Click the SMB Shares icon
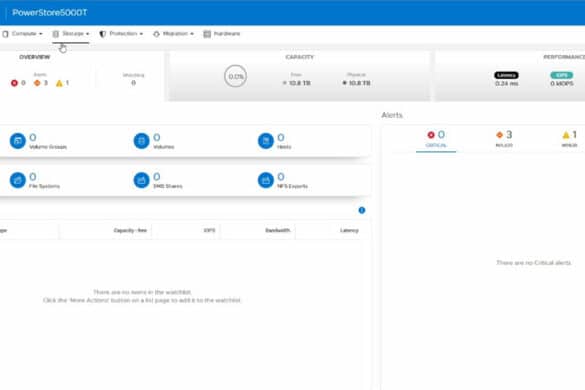Viewport: 585px width, 390px height. (141, 180)
